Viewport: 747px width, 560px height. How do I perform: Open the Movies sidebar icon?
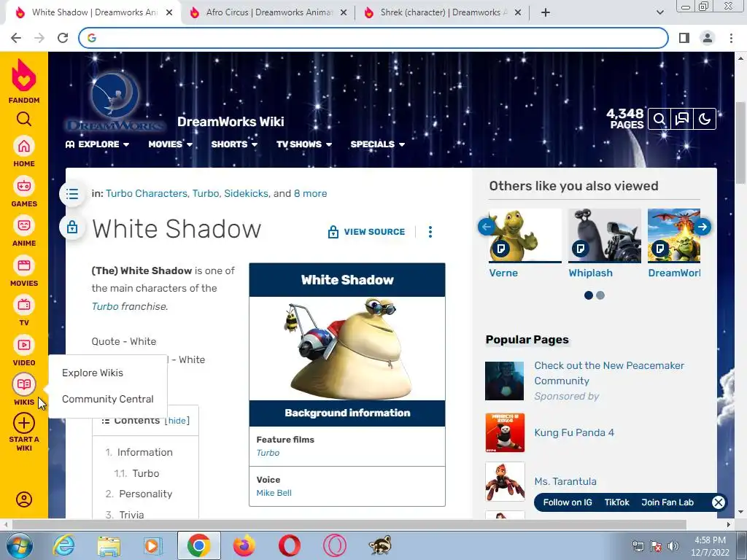(24, 265)
